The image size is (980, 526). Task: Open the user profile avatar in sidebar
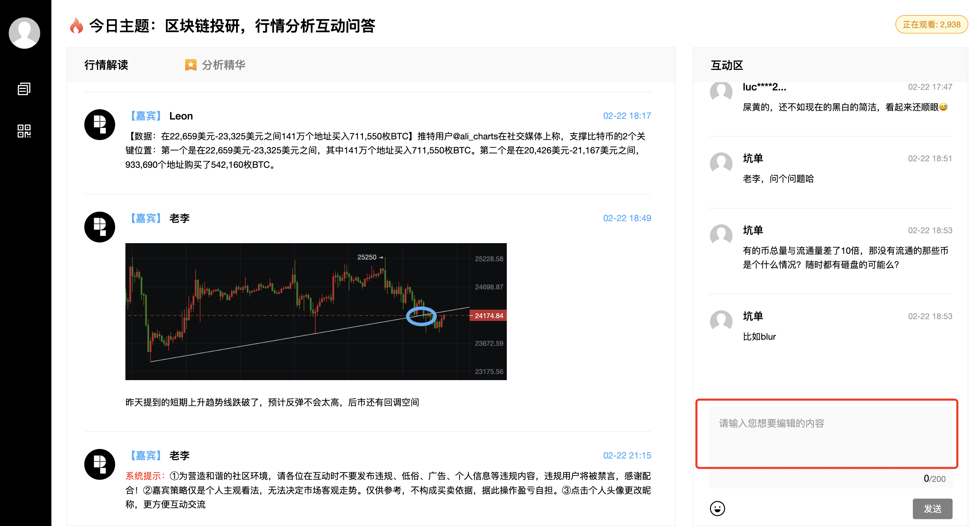click(24, 33)
